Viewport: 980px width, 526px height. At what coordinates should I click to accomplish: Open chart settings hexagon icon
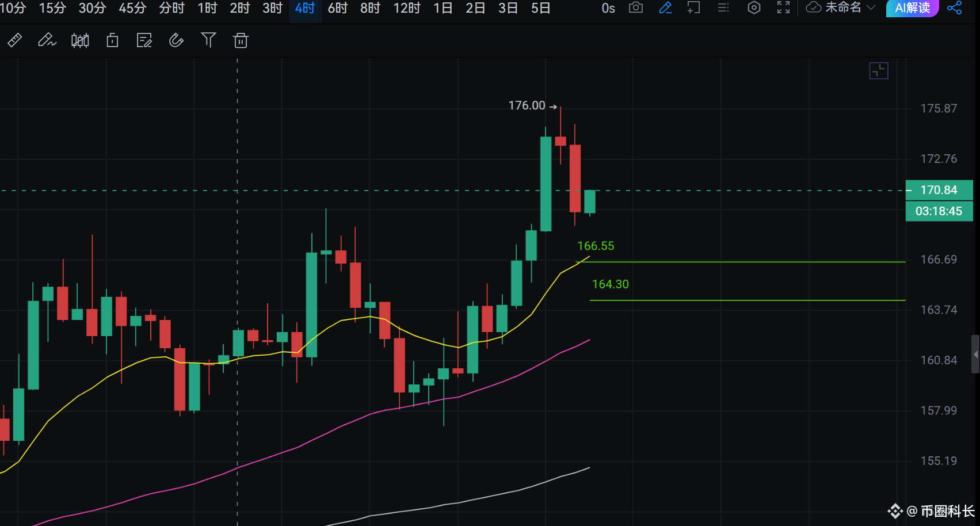(754, 7)
